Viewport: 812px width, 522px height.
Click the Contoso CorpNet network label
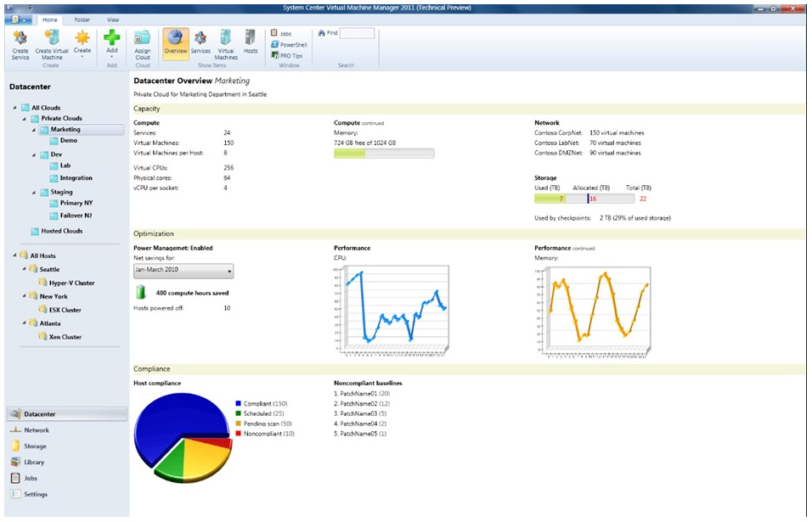(558, 133)
